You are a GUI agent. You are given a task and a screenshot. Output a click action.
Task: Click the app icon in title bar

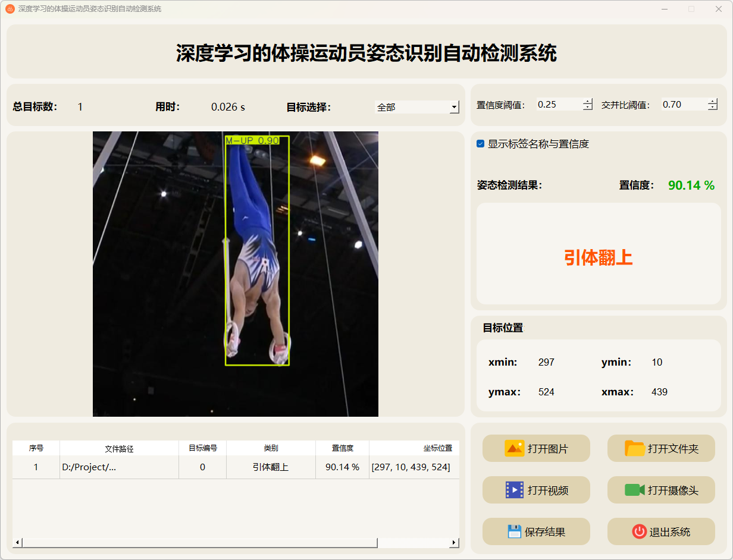tap(10, 9)
